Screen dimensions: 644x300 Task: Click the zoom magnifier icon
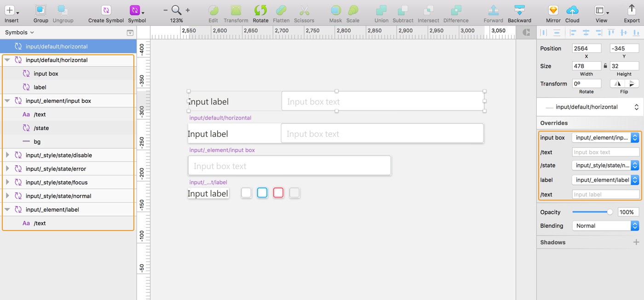tap(176, 10)
